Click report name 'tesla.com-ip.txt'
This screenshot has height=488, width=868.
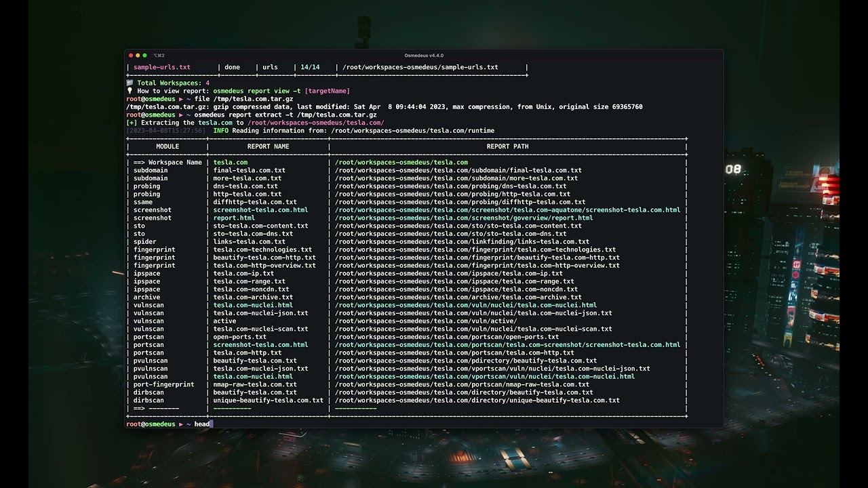click(243, 273)
